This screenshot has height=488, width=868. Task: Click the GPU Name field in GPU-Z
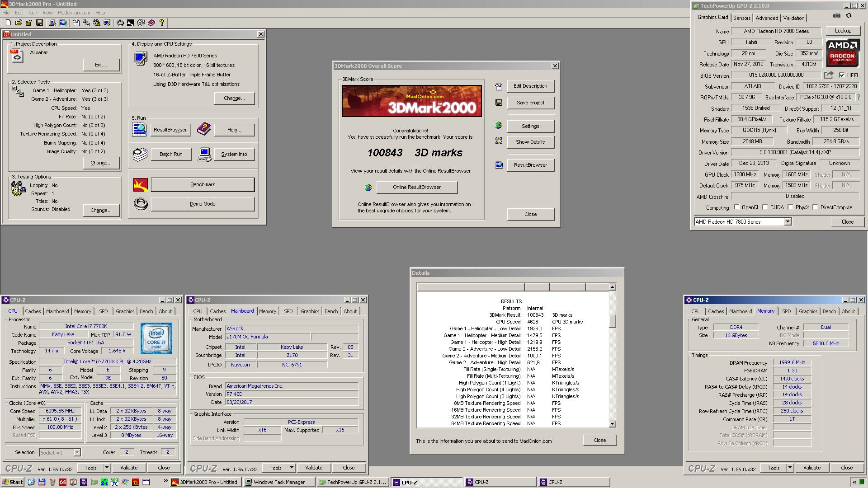[776, 31]
